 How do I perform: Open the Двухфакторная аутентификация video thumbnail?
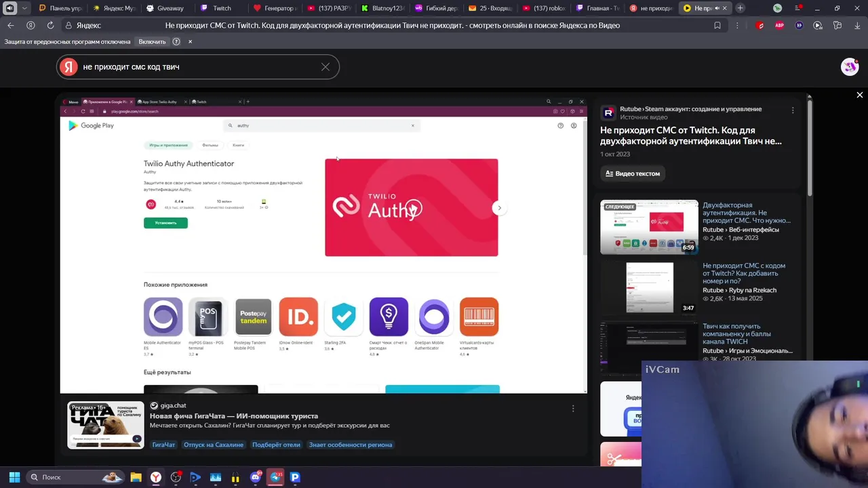649,227
